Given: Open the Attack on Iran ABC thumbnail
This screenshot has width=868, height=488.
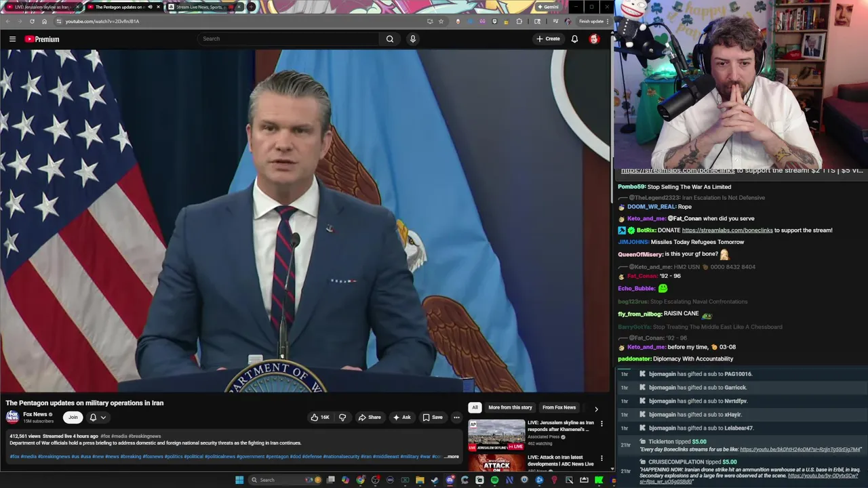Looking at the screenshot, I should tap(496, 463).
